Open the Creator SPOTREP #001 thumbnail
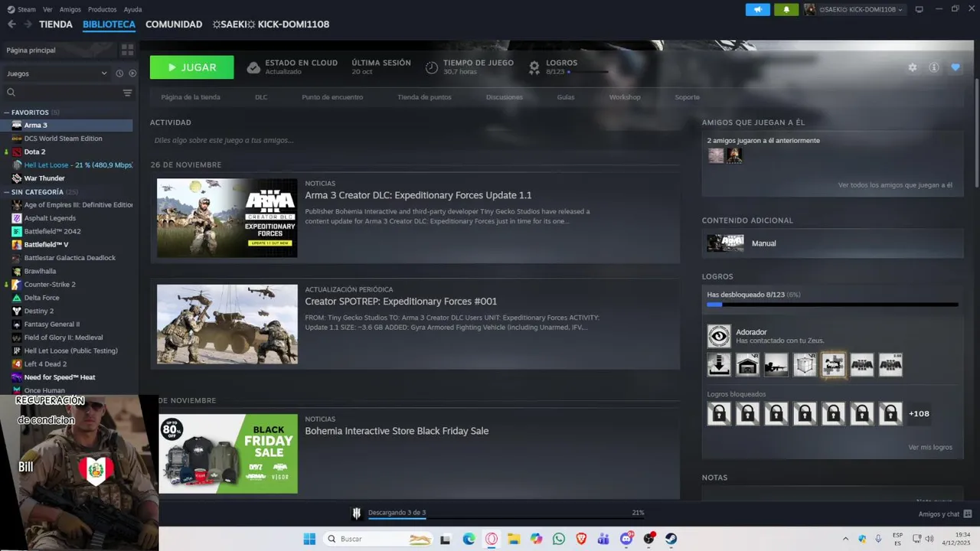 pyautogui.click(x=227, y=324)
